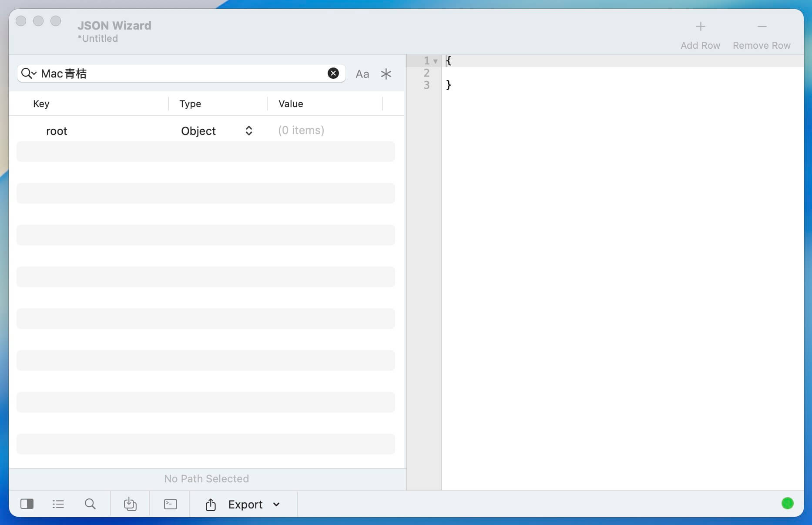Screen dimensions: 812x525
Task: Toggle the split sidebar layout icon
Action: click(x=27, y=504)
